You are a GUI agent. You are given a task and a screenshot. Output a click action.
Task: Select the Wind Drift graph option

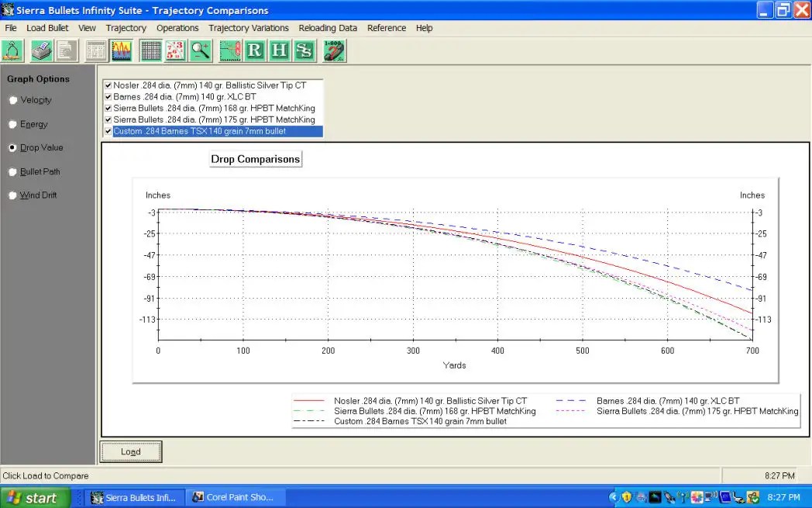coord(33,195)
